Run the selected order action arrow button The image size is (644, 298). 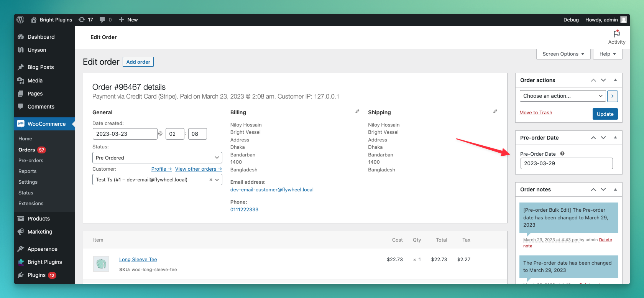[613, 96]
